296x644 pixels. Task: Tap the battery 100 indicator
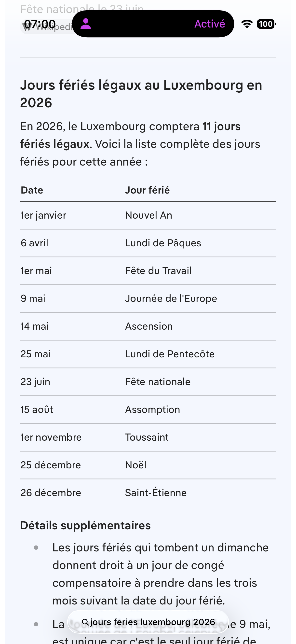click(x=266, y=24)
